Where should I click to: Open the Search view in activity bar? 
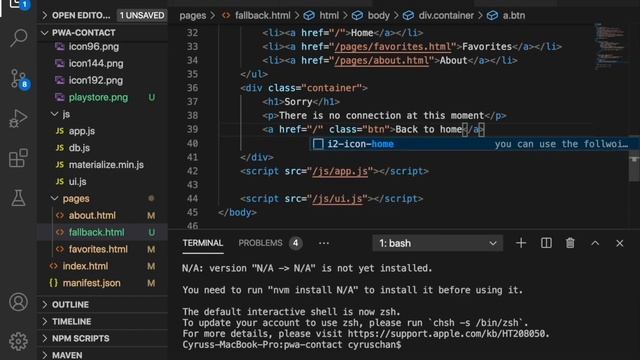(18, 38)
